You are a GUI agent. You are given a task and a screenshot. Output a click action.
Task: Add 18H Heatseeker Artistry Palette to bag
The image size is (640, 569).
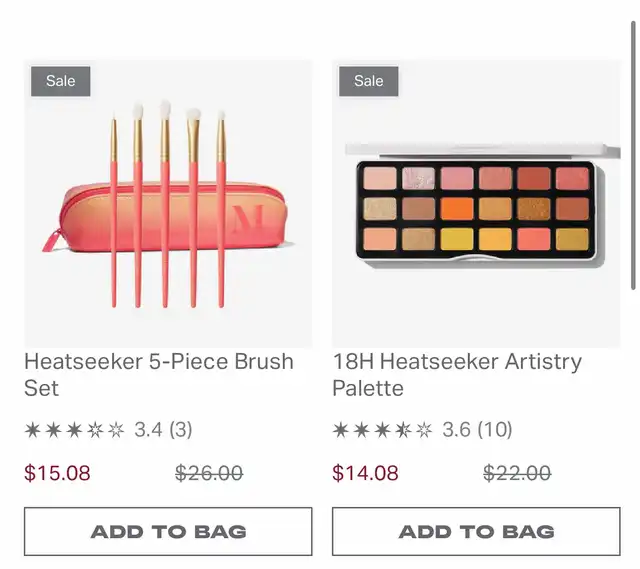476,531
